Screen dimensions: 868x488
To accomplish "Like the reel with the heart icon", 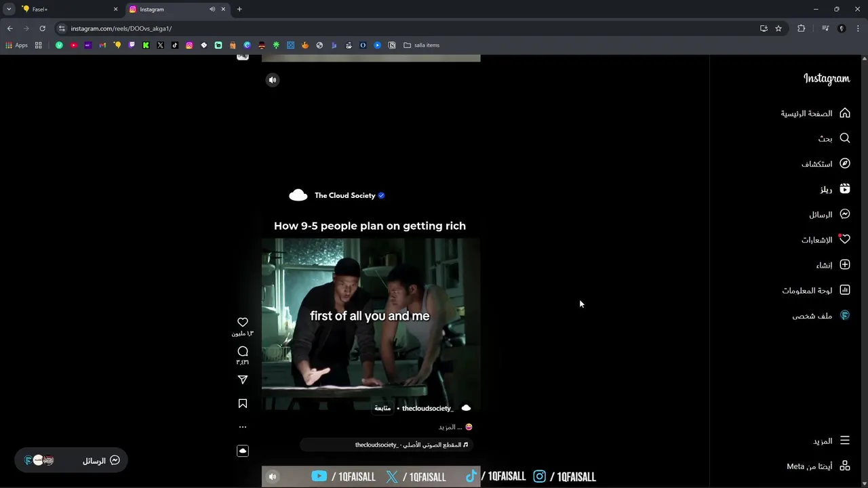I will tap(243, 322).
